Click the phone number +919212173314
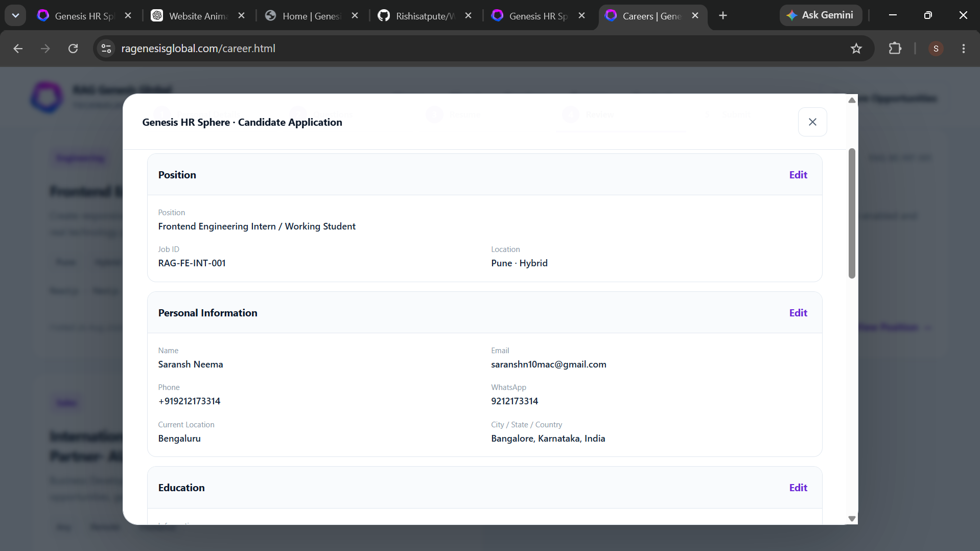Viewport: 980px width, 551px height. point(189,401)
